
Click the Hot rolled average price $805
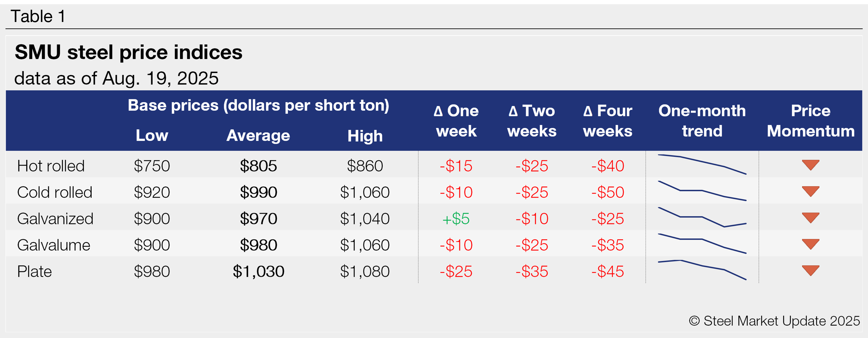258,166
